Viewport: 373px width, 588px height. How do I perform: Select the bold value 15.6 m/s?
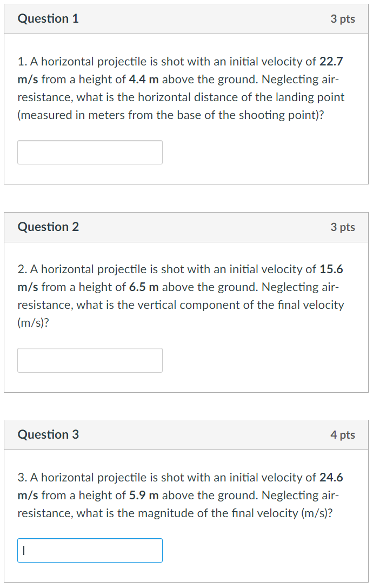[x=331, y=269]
